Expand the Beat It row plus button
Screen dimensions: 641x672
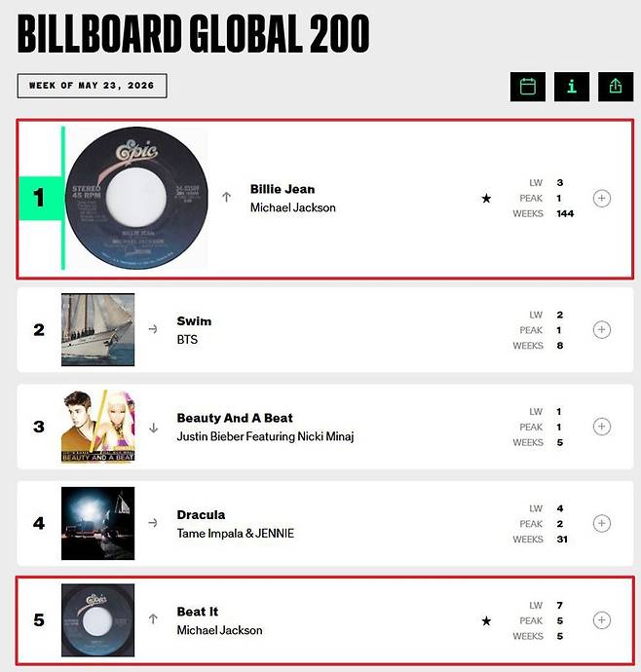tap(602, 620)
